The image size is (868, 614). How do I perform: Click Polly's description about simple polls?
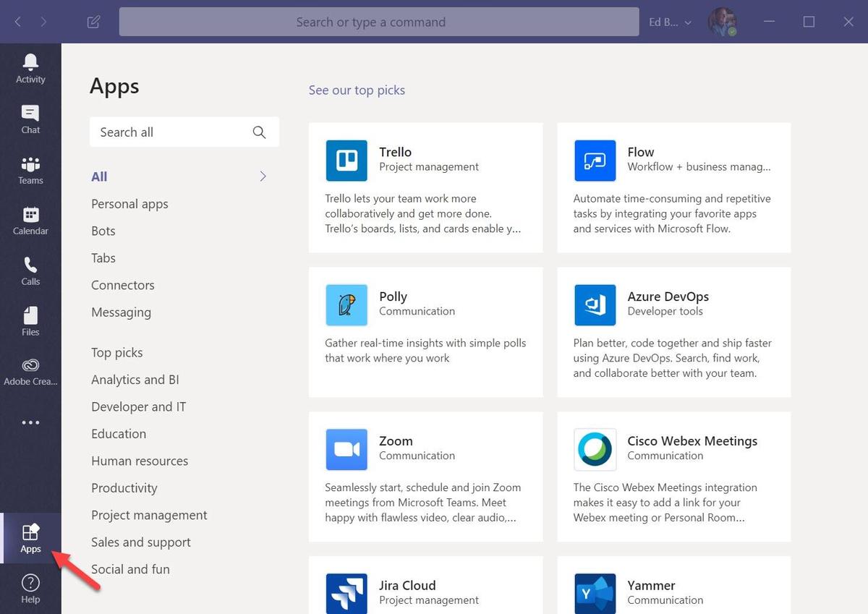pos(425,351)
